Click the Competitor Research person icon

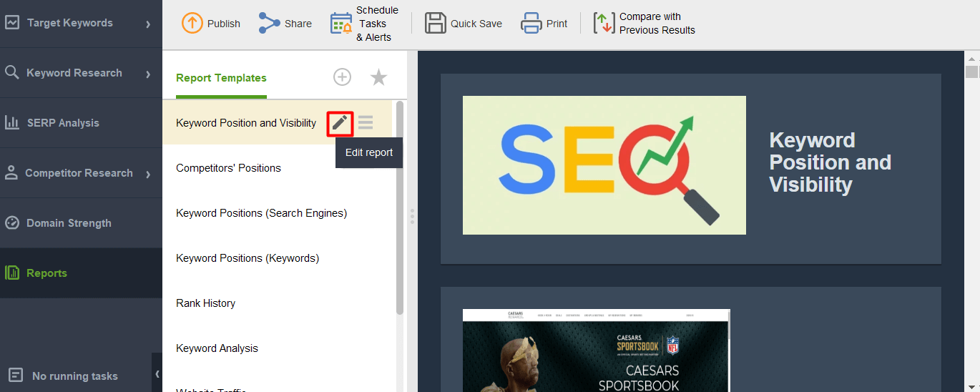pos(11,172)
